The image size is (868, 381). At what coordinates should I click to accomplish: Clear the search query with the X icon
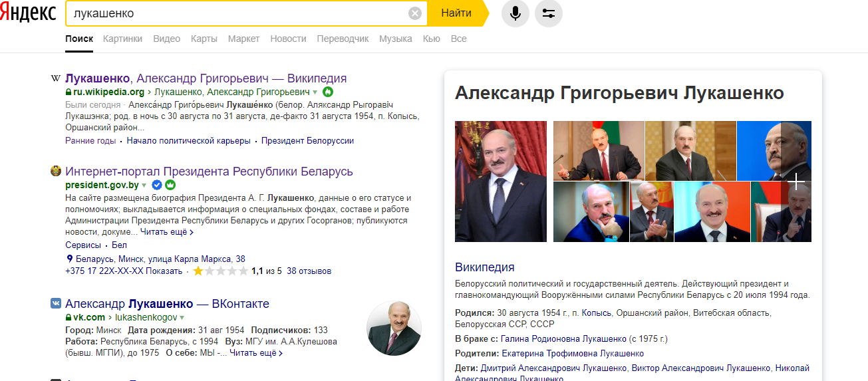415,13
